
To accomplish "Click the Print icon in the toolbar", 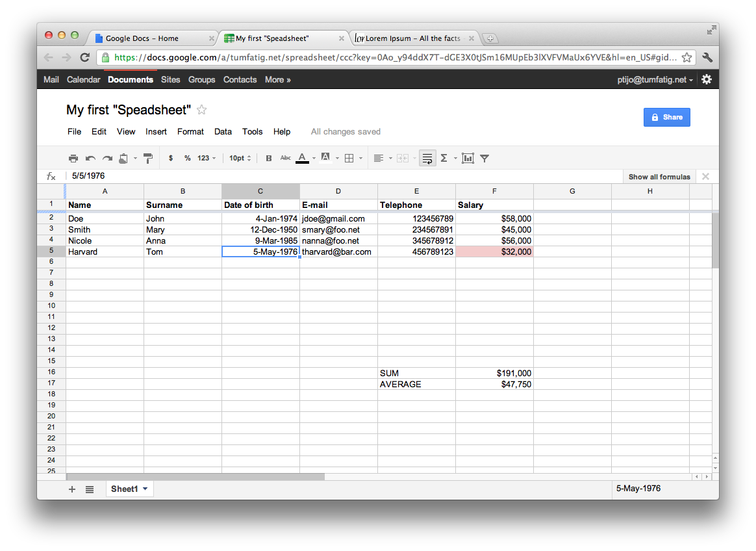I will click(x=73, y=159).
